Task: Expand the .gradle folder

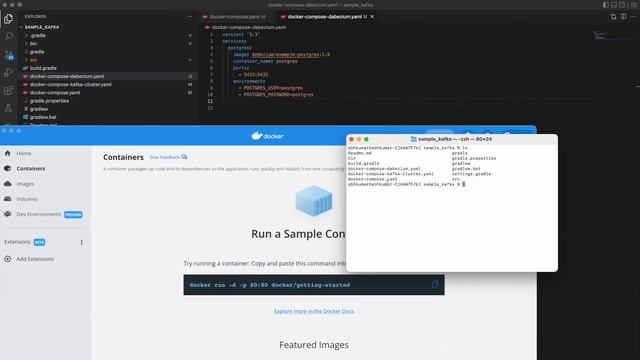Action: (x=38, y=36)
